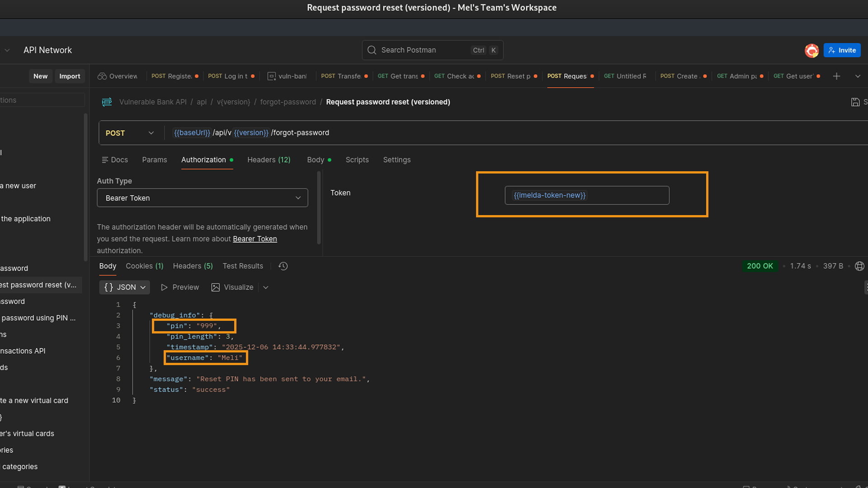Open response history clock icon
The width and height of the screenshot is (868, 488).
tap(283, 266)
